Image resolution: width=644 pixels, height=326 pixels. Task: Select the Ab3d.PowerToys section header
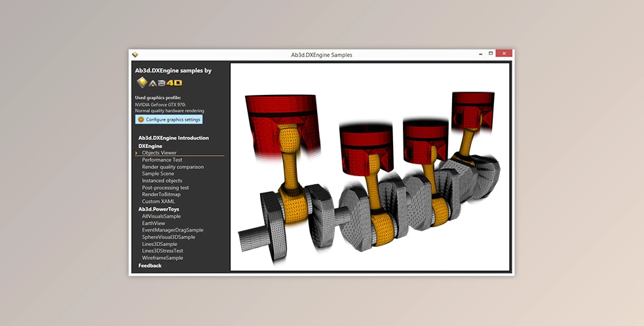(159, 209)
